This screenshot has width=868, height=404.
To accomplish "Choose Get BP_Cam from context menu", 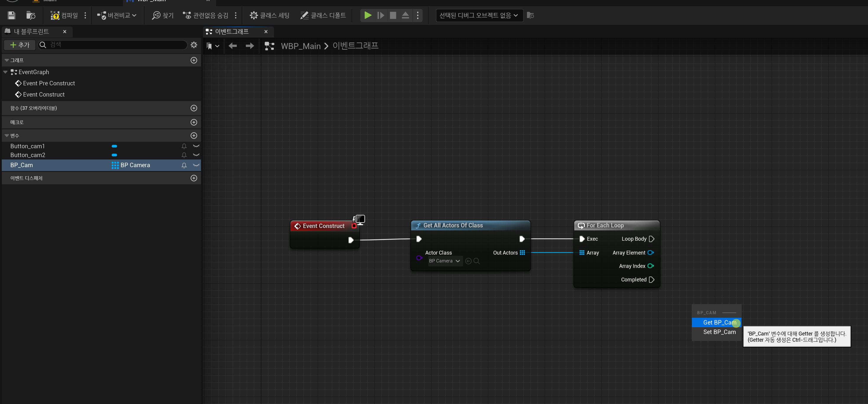I will 716,322.
